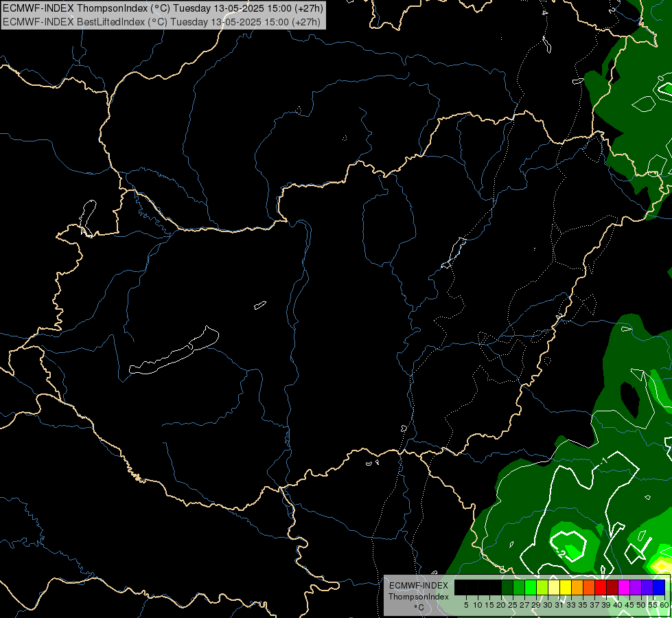Click the legend tick value 5
Screen dimensions: 672x618
pyautogui.click(x=466, y=605)
